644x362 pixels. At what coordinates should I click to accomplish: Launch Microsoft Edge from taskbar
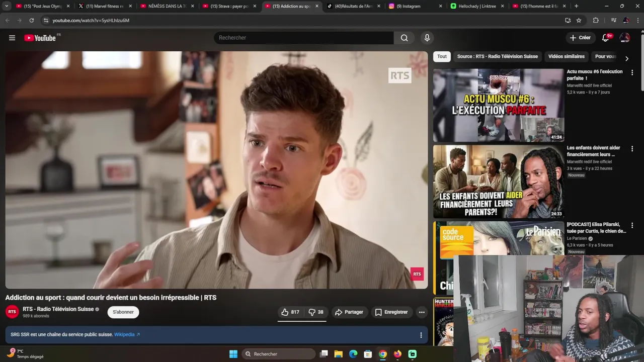(x=353, y=354)
